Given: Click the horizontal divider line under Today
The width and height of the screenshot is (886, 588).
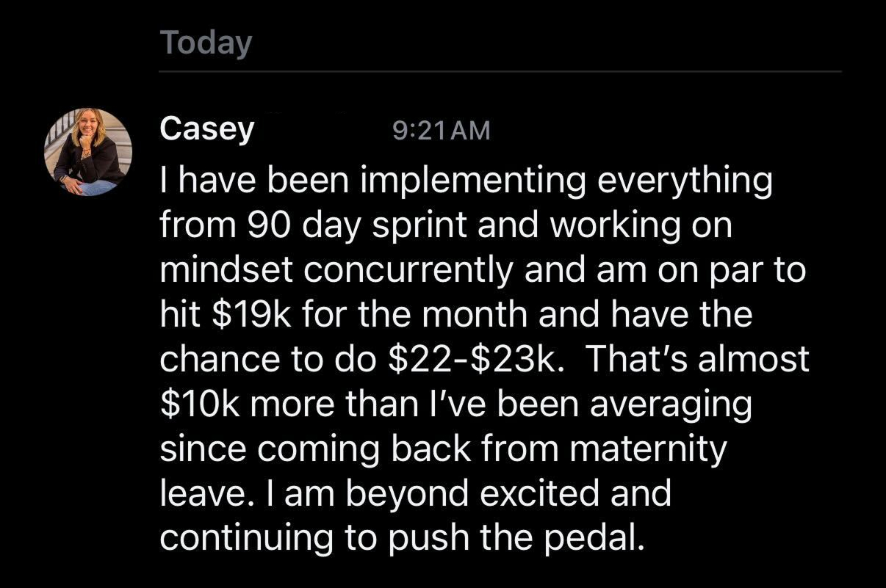Looking at the screenshot, I should pos(500,71).
